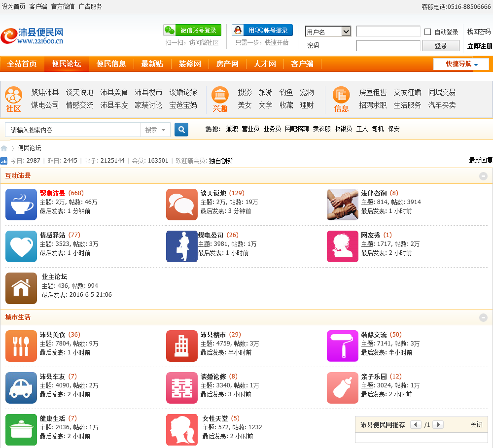Open the 摄影 interest link
This screenshot has width=493, height=448.
pyautogui.click(x=245, y=92)
